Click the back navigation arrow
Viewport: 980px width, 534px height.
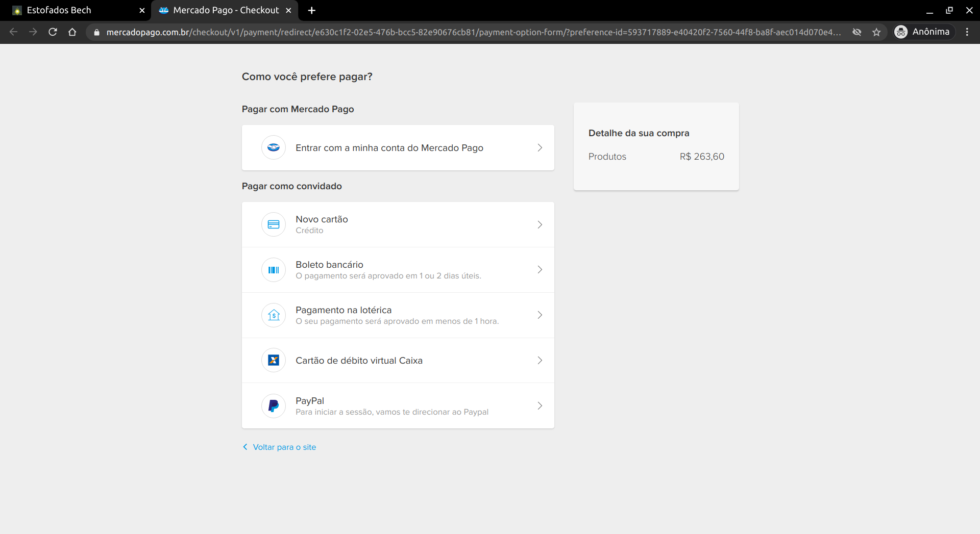pyautogui.click(x=14, y=32)
